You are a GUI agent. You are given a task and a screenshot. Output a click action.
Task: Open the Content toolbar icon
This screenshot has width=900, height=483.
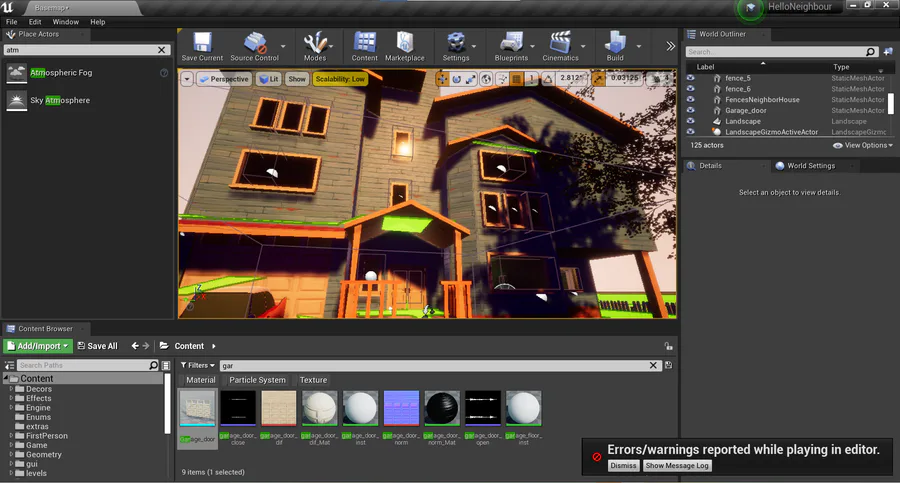coord(364,47)
